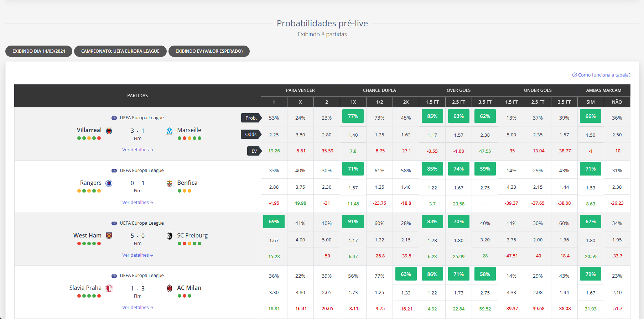
Task: Open Ver detalhes for Rangers vs Benfica
Action: (x=137, y=203)
